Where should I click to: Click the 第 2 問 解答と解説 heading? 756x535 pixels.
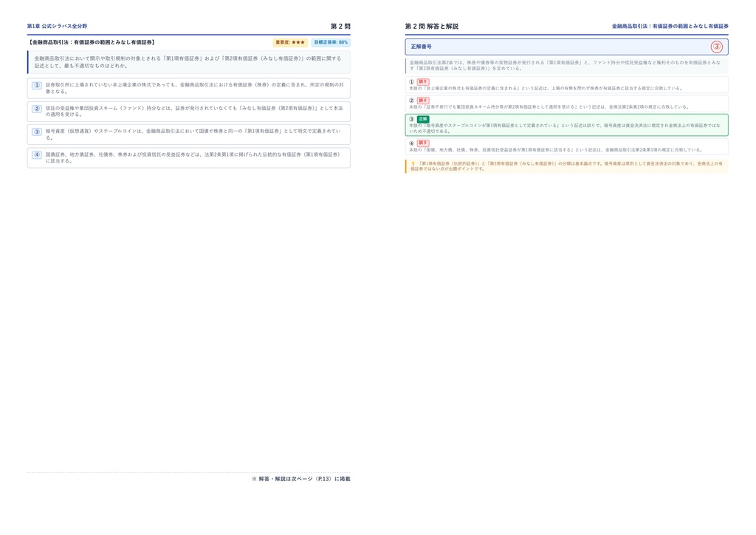point(431,26)
